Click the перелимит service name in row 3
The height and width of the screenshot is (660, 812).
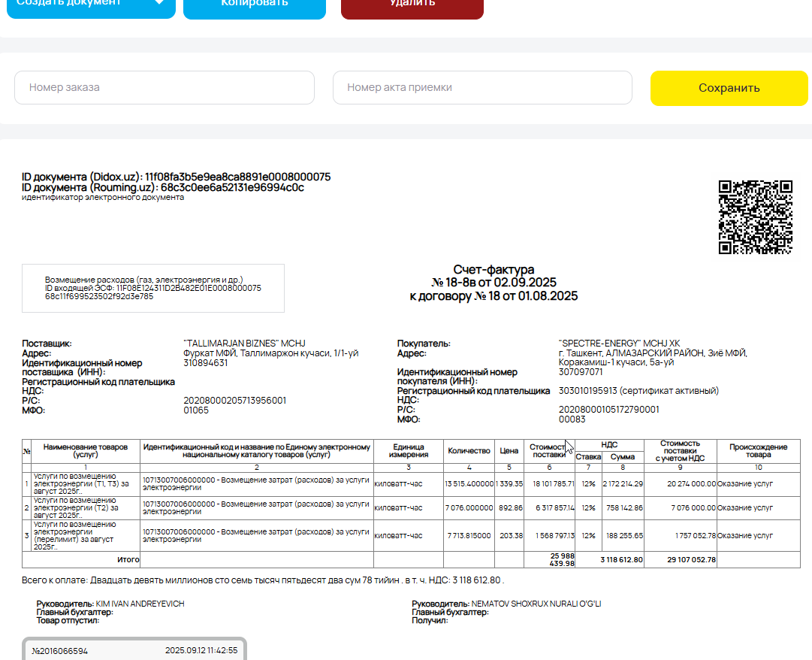pyautogui.click(x=74, y=536)
